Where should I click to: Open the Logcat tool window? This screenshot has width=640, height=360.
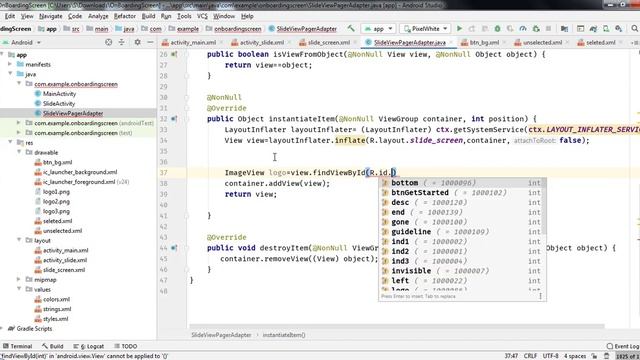pos(89,346)
